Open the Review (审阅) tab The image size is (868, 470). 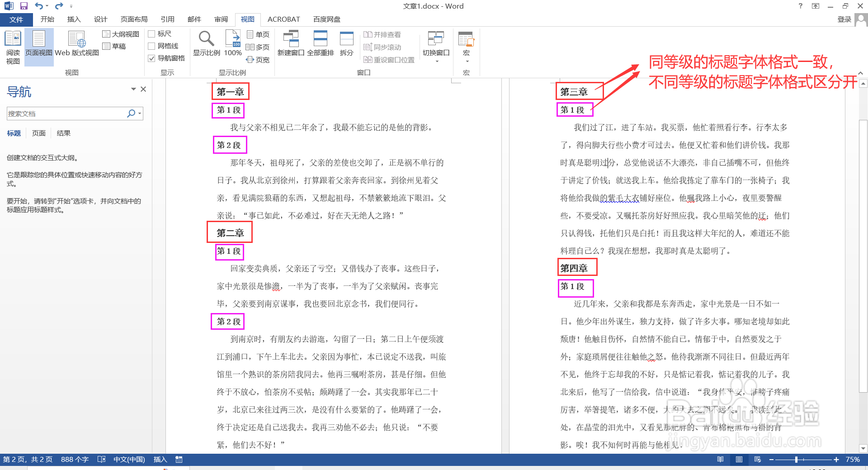(221, 19)
